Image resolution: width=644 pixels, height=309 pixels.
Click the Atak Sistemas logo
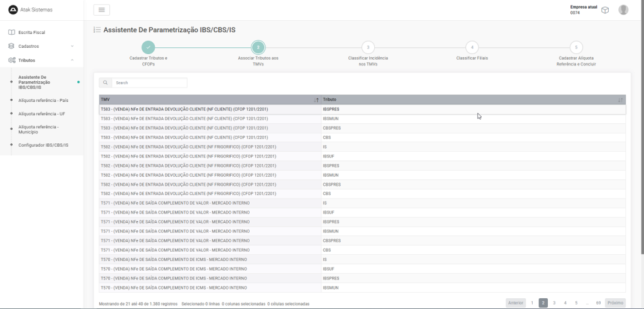point(12,9)
